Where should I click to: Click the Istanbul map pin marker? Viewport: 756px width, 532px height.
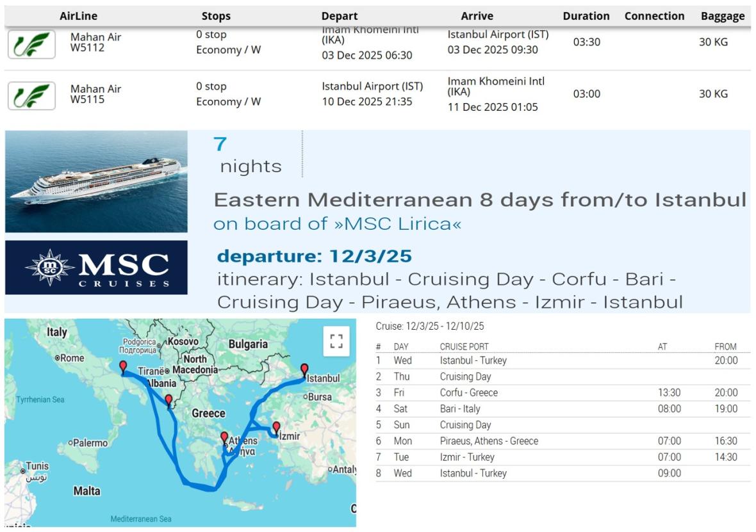[x=304, y=370]
